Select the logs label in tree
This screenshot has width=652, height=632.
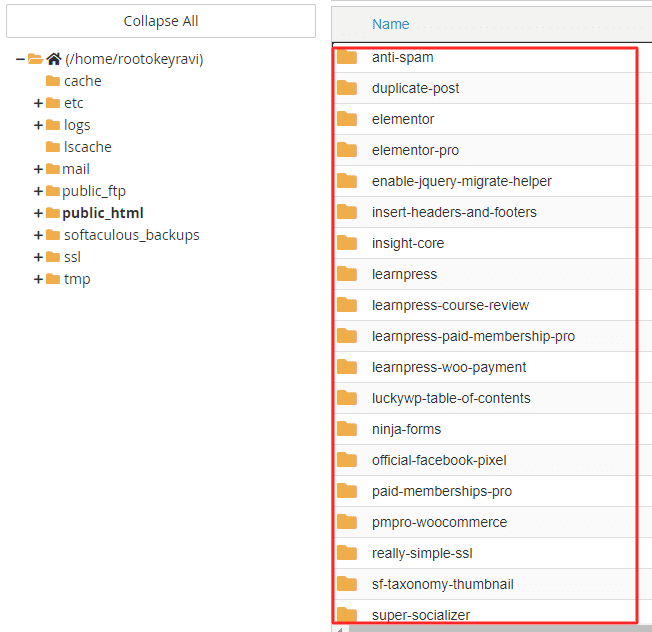point(77,125)
